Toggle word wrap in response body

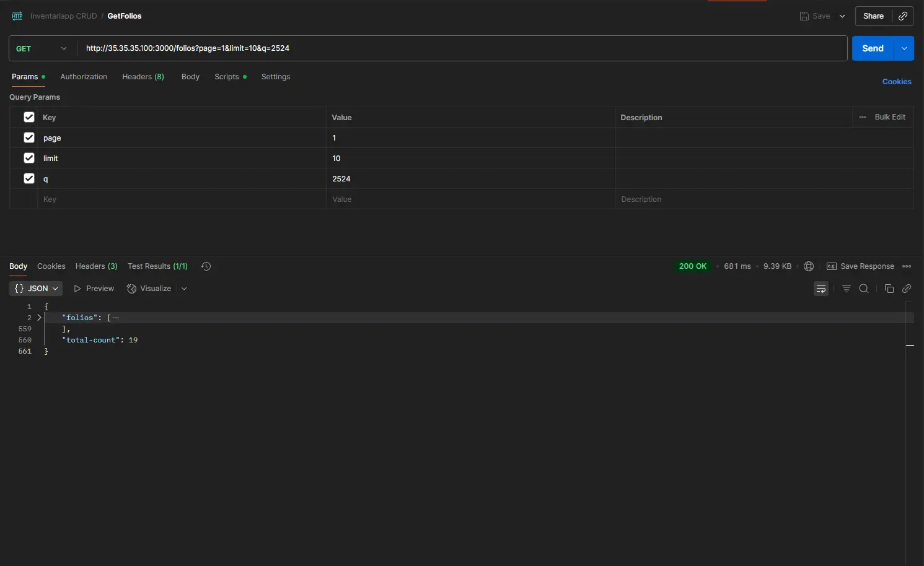tap(821, 289)
